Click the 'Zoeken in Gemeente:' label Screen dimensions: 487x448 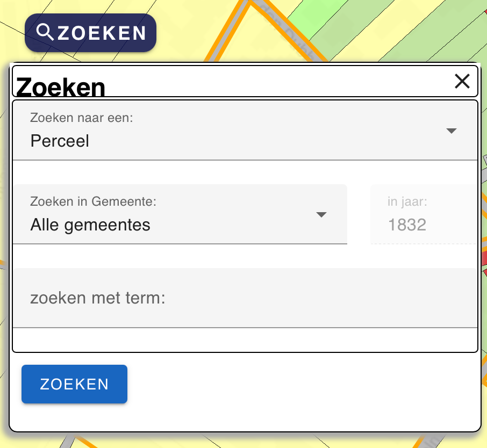click(93, 202)
